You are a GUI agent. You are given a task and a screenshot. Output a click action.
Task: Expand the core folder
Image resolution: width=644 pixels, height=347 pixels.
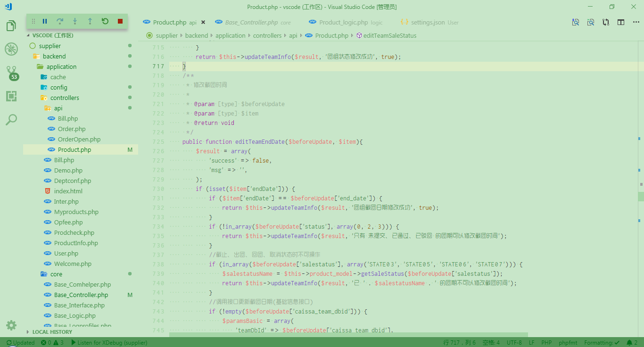click(56, 274)
